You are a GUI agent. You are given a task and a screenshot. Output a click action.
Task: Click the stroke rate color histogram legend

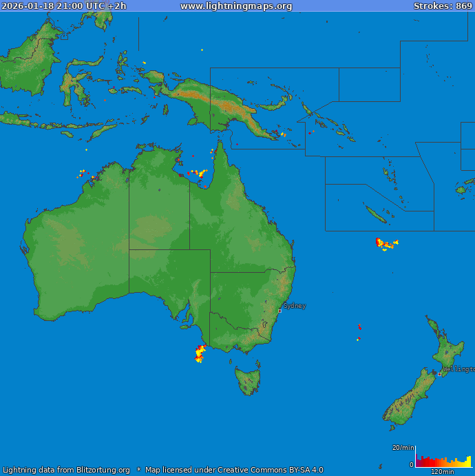pos(443,461)
